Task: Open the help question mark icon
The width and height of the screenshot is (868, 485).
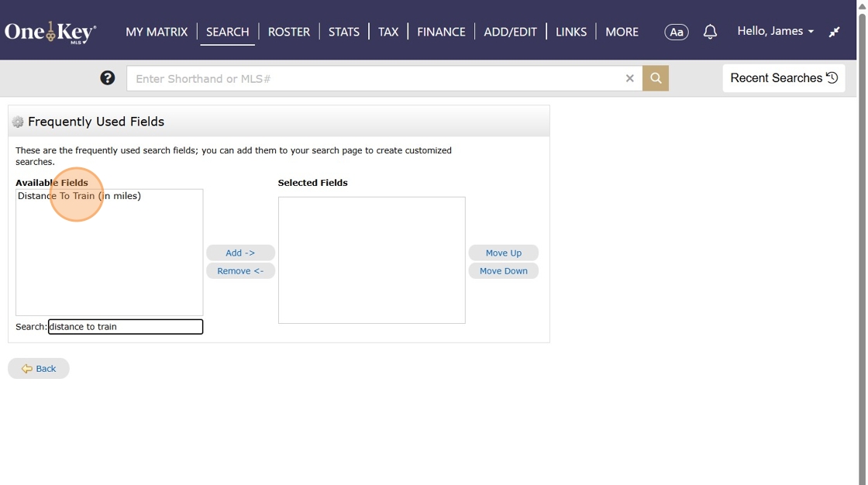Action: click(x=108, y=78)
